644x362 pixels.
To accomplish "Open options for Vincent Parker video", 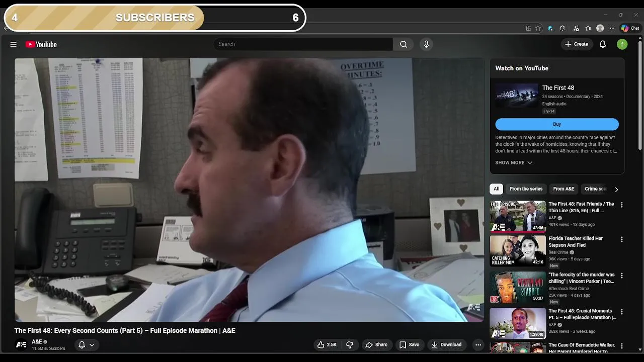I will [x=621, y=276].
